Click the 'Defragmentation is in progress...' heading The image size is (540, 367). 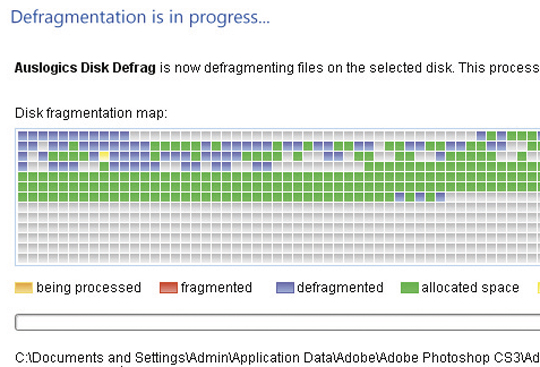point(140,18)
